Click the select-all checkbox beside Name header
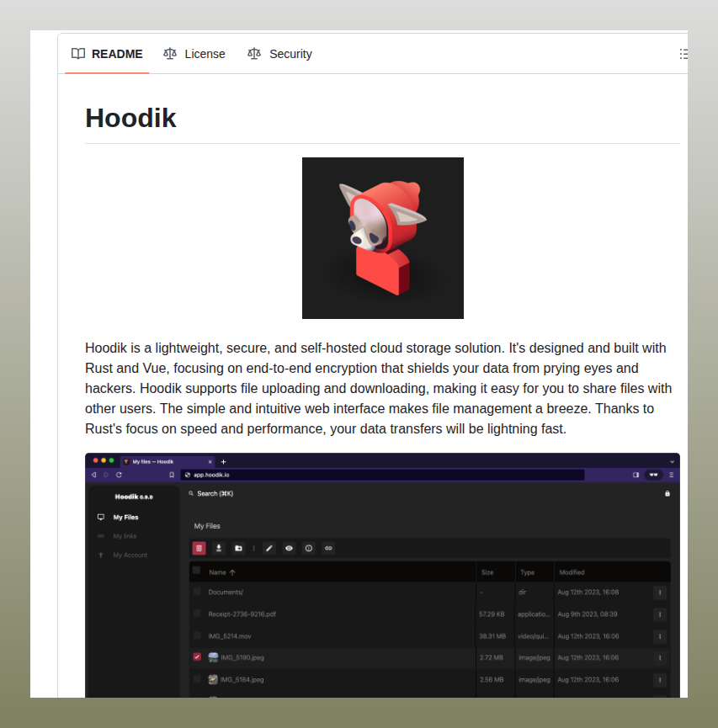Screen dimensions: 718x728 point(196,570)
